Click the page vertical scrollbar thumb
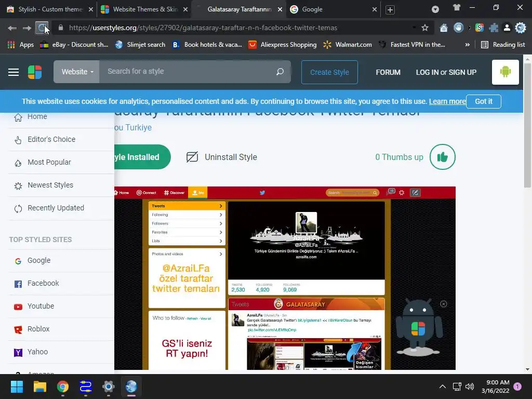 tap(527, 126)
